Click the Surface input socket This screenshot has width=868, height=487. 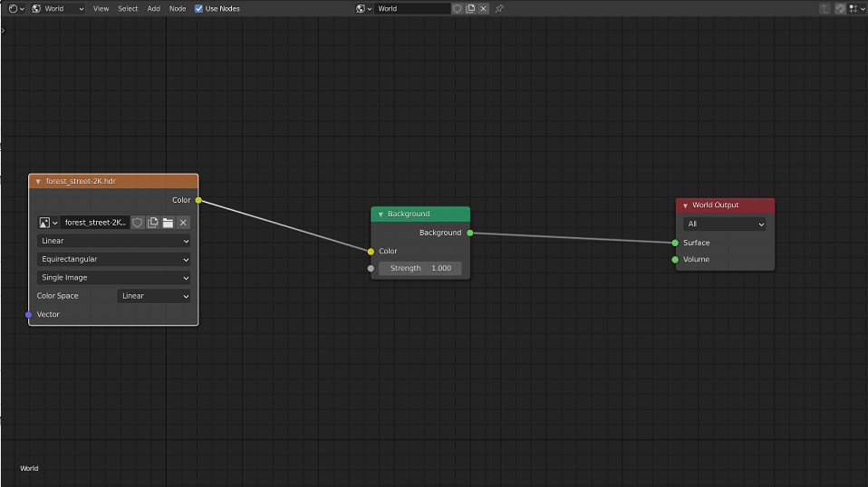(675, 243)
